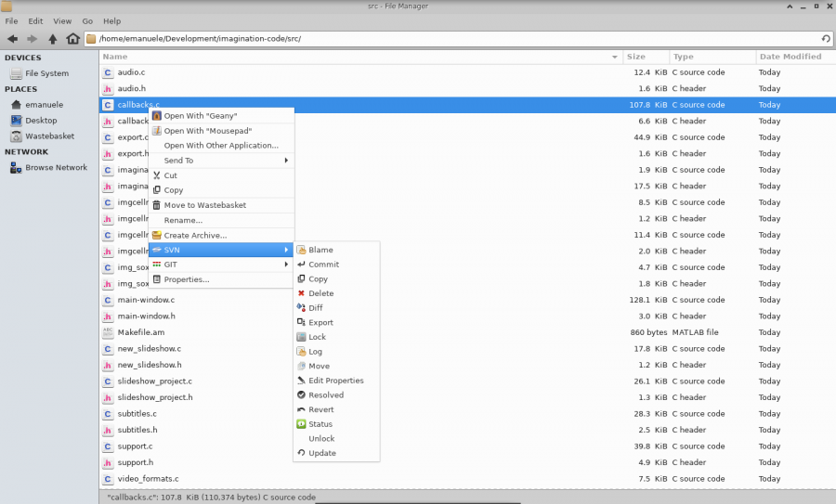Screen dimensions: 836x504
Task: Click the audio.c file icon
Action: pos(108,72)
